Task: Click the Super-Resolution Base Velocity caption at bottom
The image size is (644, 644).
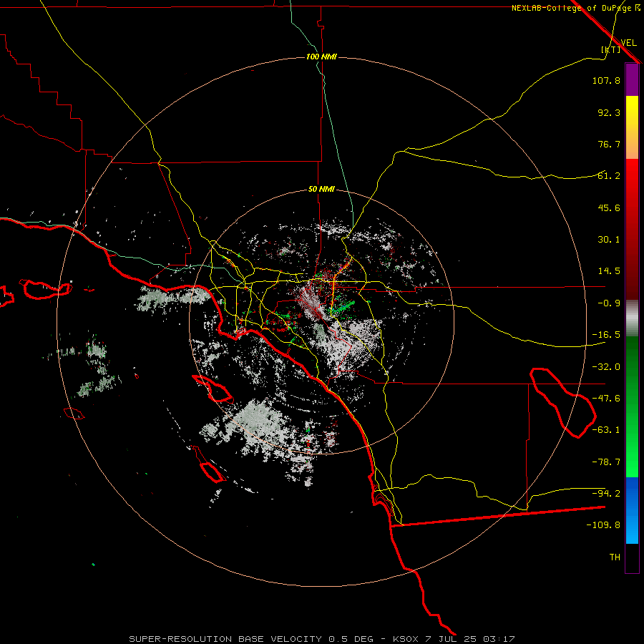Action: [321, 639]
